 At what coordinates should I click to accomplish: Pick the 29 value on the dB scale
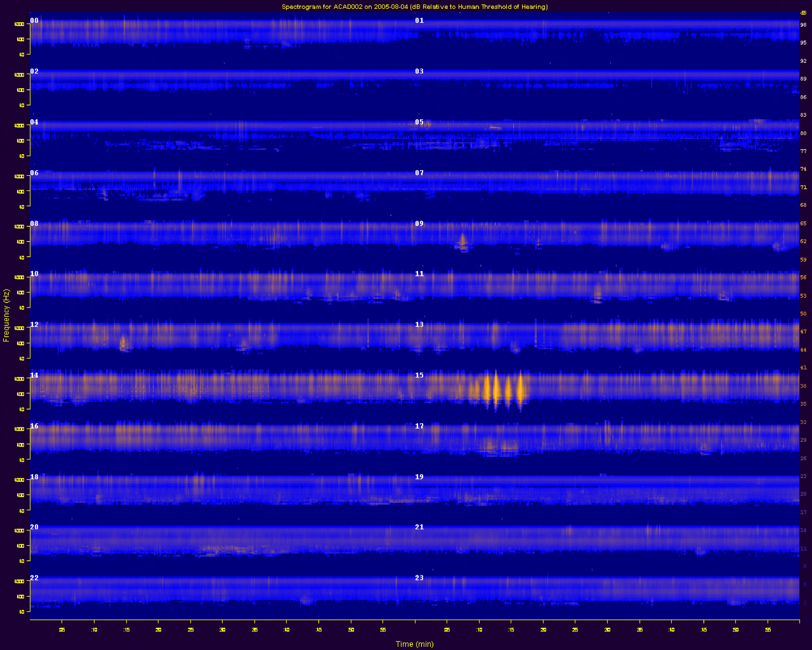tap(803, 440)
